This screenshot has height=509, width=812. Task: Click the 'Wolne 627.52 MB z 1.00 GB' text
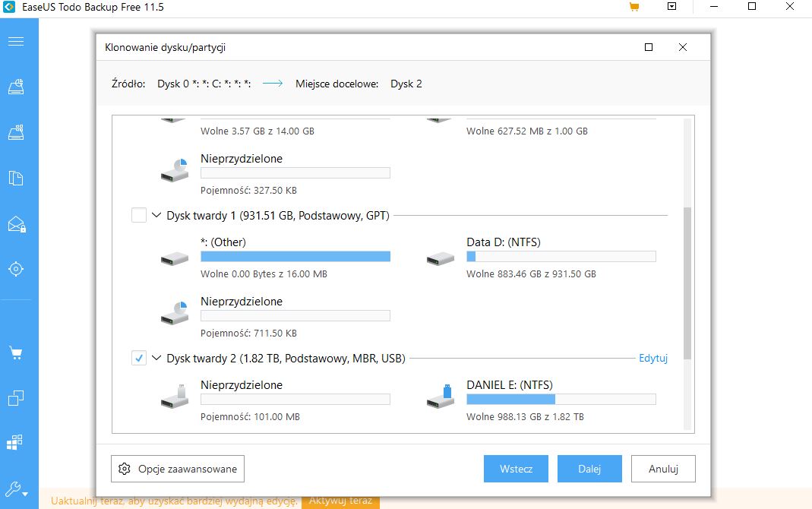tap(526, 131)
